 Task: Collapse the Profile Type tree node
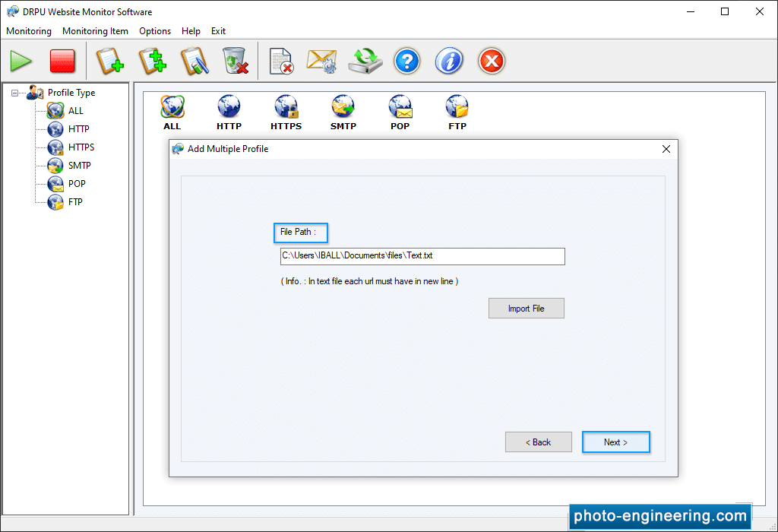click(x=15, y=93)
